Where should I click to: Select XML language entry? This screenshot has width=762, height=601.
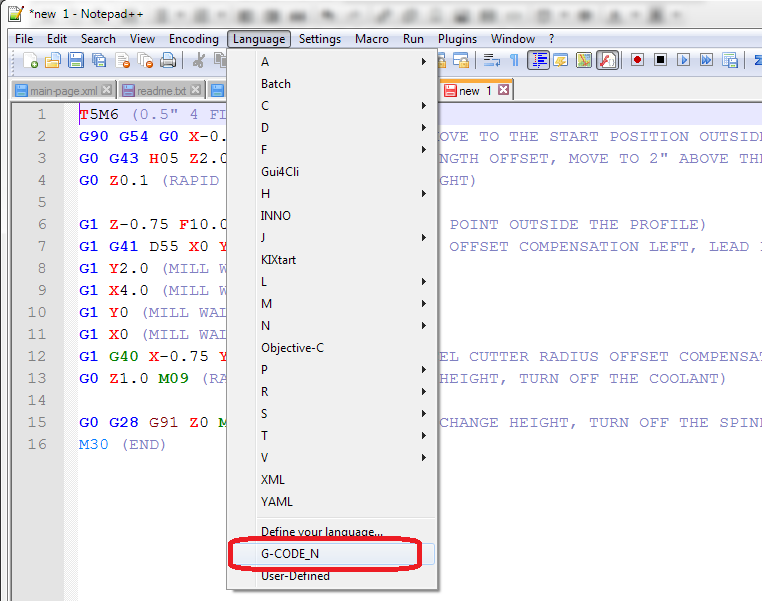(273, 480)
